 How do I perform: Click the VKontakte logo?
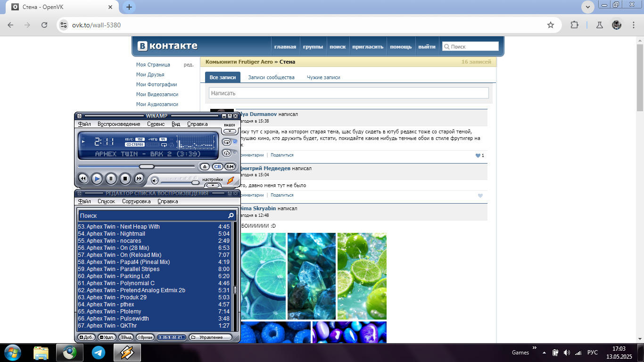coord(168,46)
